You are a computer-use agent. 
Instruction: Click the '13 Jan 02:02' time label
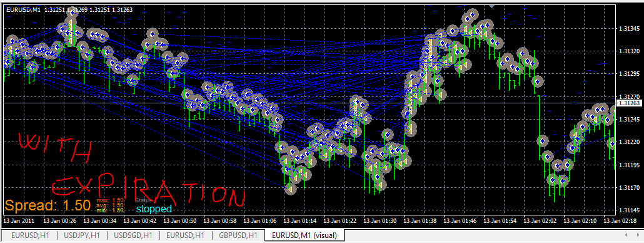click(540, 221)
